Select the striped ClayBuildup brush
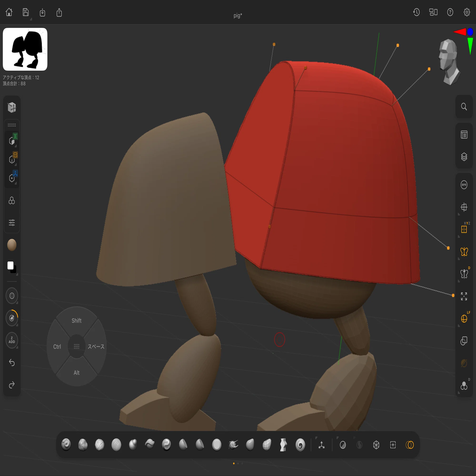This screenshot has height=476, width=476. click(116, 445)
